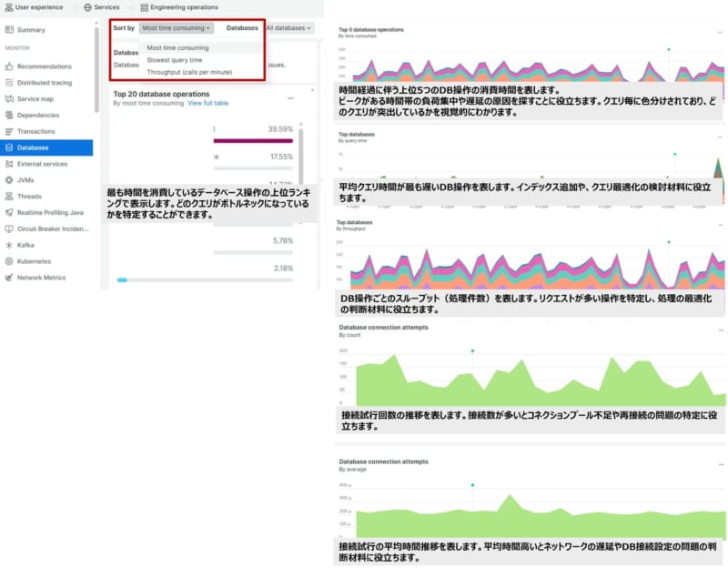This screenshot has width=728, height=568.
Task: Click the Service map icon
Action: [x=9, y=98]
